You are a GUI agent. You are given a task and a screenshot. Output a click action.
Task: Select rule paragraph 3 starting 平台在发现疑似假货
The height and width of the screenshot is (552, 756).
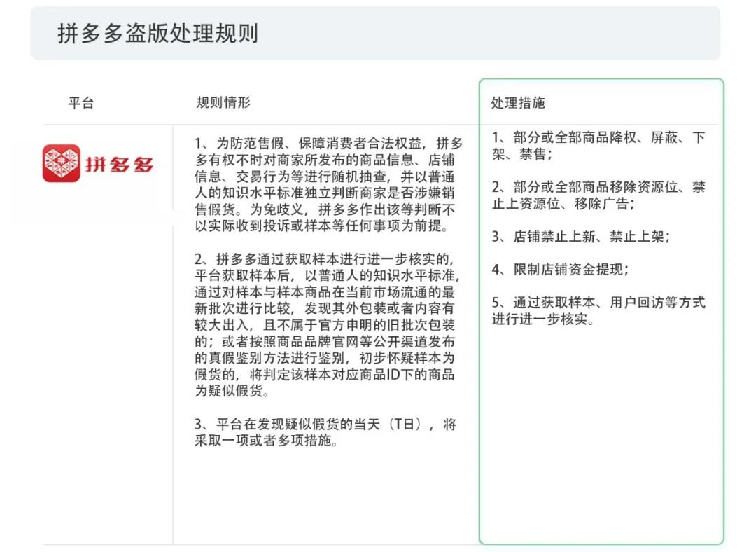(325, 432)
